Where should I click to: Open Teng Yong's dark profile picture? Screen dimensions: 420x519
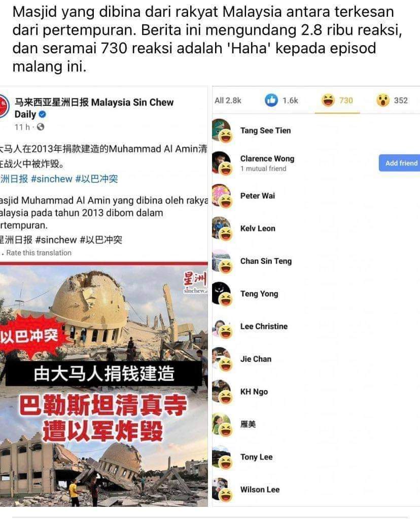coord(221,293)
